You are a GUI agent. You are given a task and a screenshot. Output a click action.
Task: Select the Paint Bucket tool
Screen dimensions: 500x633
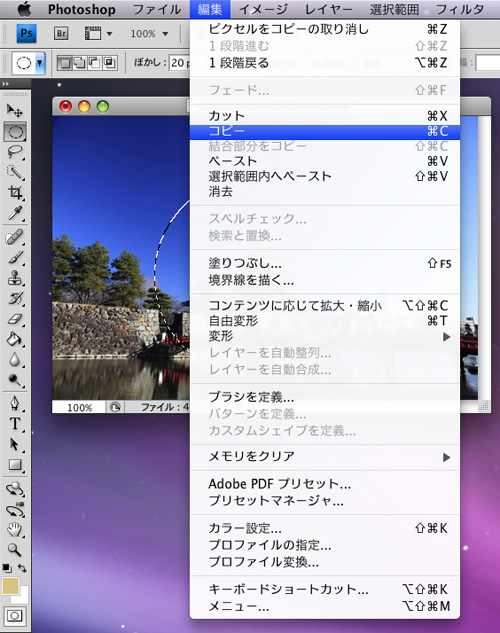coord(15,339)
